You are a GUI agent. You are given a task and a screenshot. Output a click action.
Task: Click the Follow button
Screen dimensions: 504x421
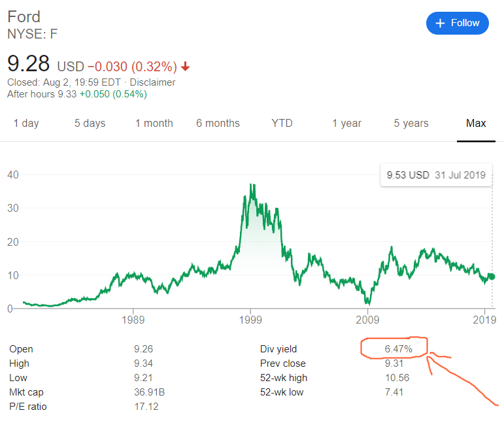(x=457, y=23)
